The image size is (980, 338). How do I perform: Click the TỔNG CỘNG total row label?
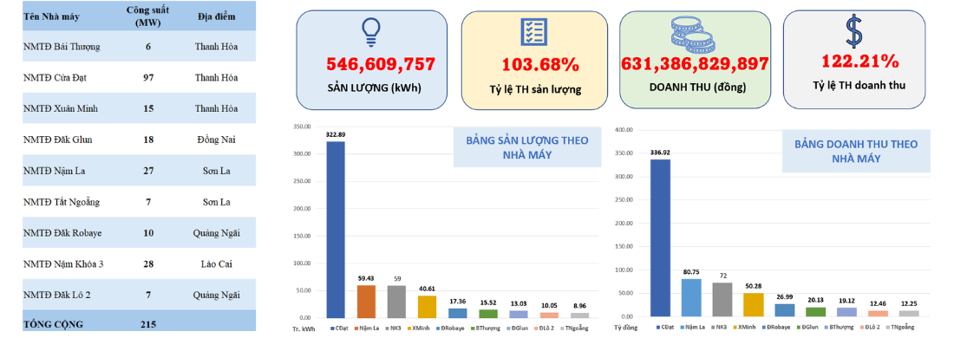53,324
